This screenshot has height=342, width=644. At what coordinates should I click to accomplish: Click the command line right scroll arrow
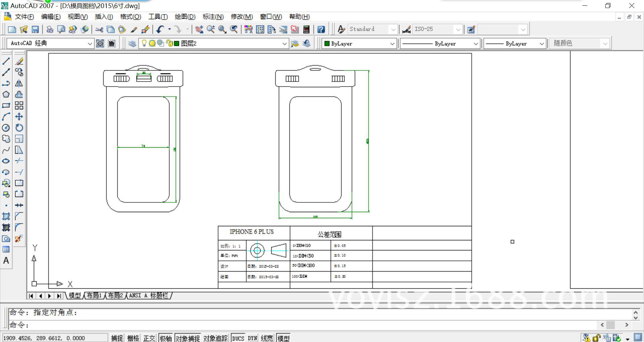[626, 325]
